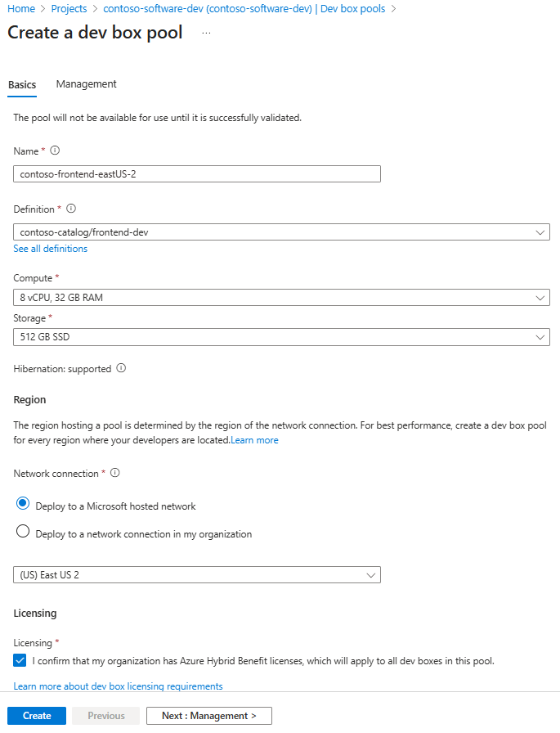Click the info icon beside Definition
The image size is (560, 733).
[71, 209]
